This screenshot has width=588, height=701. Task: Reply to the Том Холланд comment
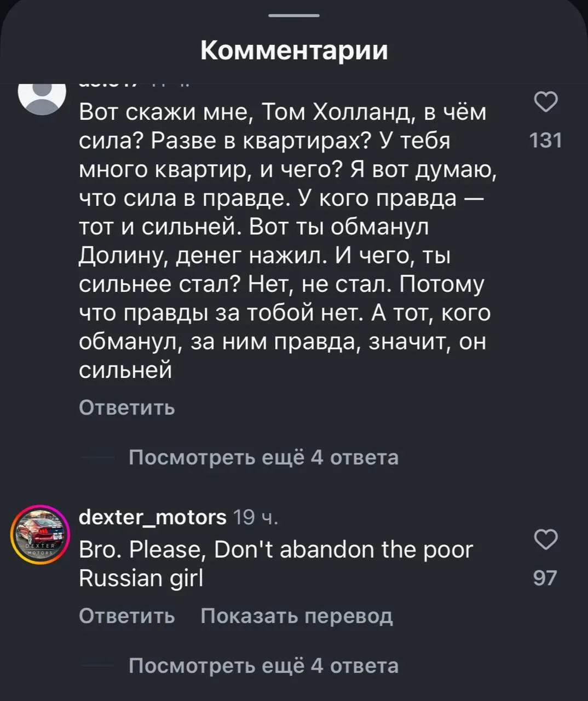(127, 407)
